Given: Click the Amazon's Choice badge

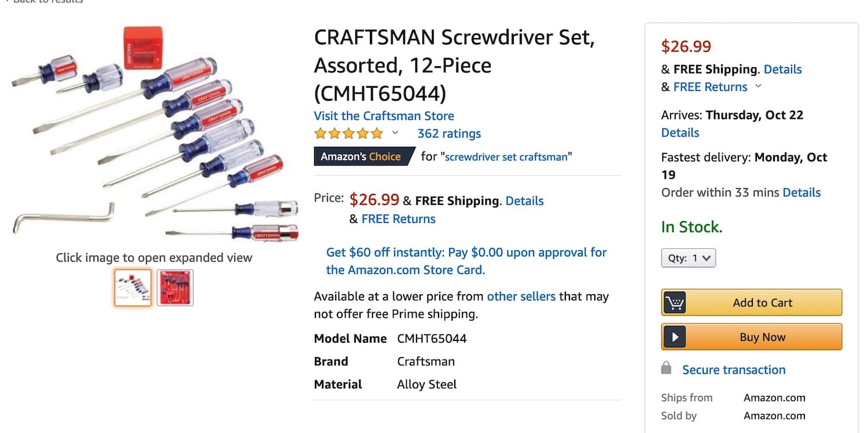Looking at the screenshot, I should 365,156.
